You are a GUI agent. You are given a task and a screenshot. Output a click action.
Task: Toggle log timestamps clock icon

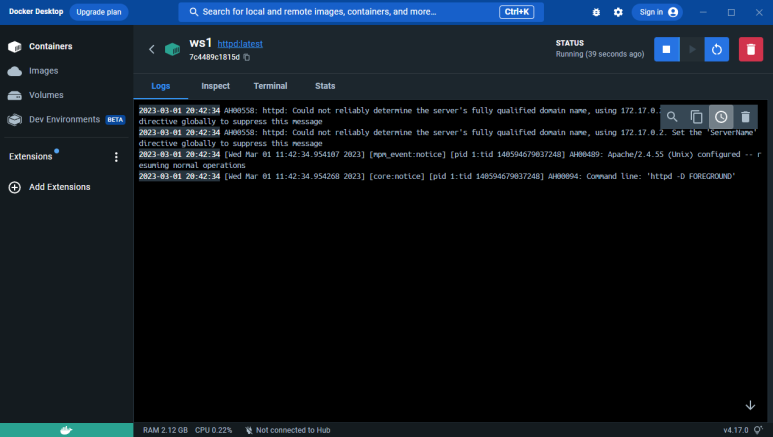pyautogui.click(x=721, y=117)
